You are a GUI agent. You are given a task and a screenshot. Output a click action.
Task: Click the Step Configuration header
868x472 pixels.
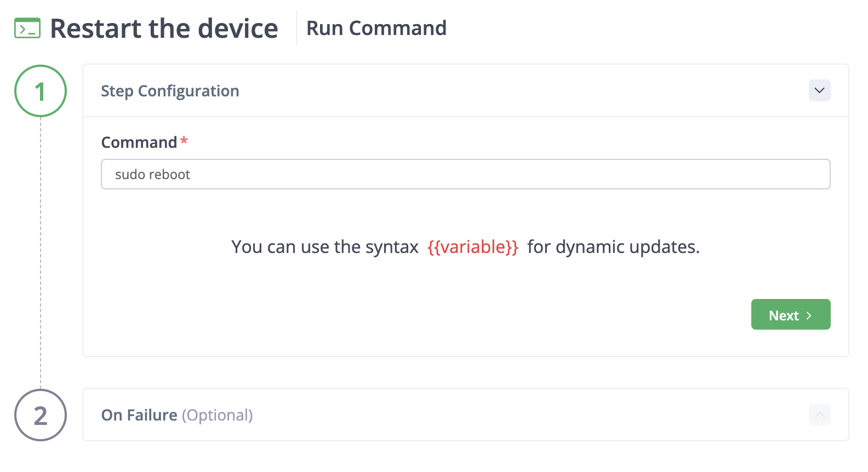pyautogui.click(x=466, y=90)
